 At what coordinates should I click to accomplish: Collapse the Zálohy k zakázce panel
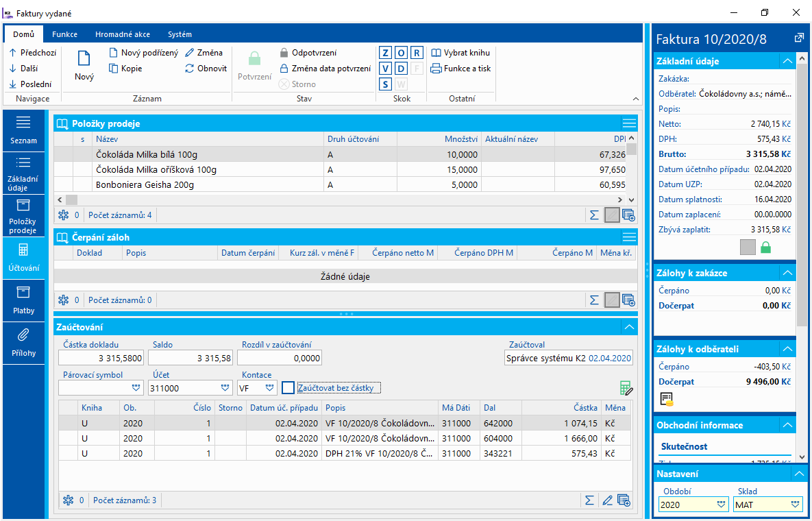pos(787,273)
